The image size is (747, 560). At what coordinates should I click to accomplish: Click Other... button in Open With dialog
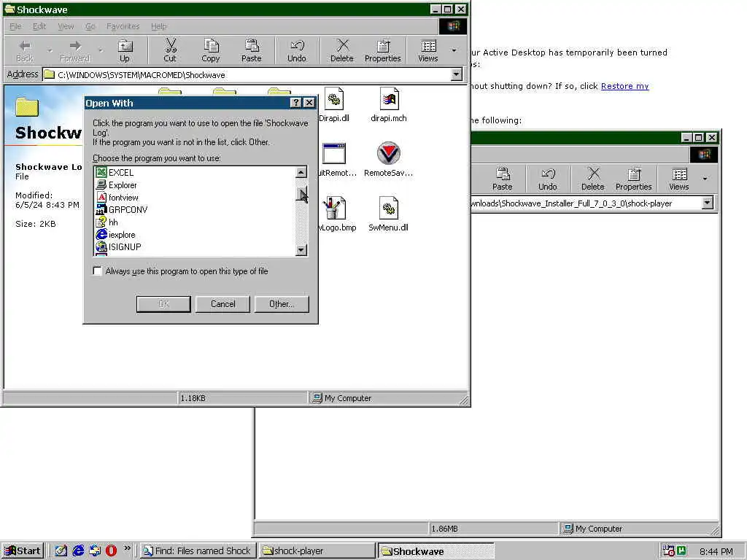pos(282,304)
